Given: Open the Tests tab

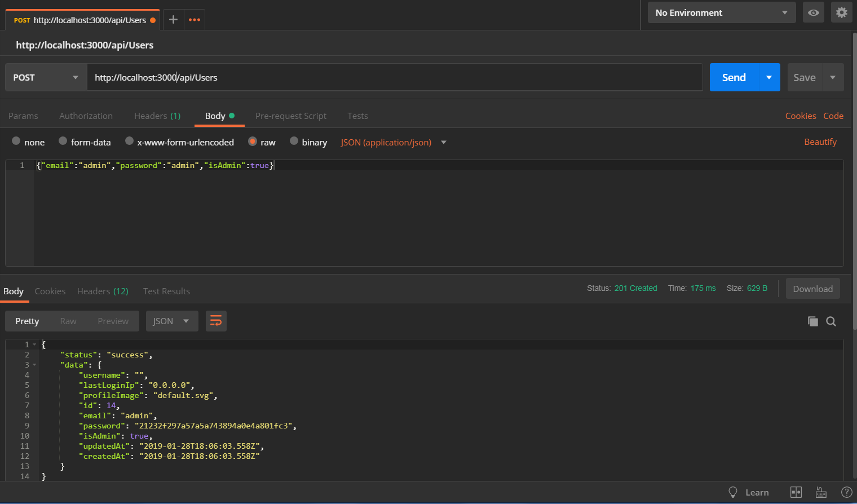Looking at the screenshot, I should (357, 116).
